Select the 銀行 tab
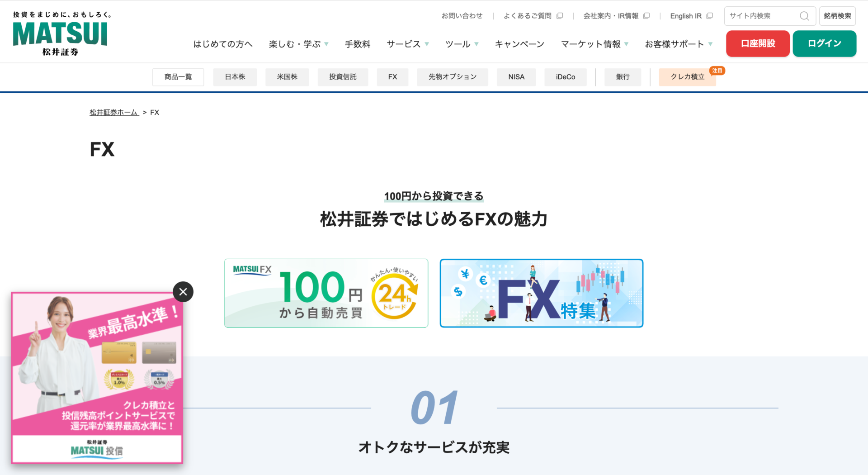This screenshot has height=475, width=868. point(623,77)
